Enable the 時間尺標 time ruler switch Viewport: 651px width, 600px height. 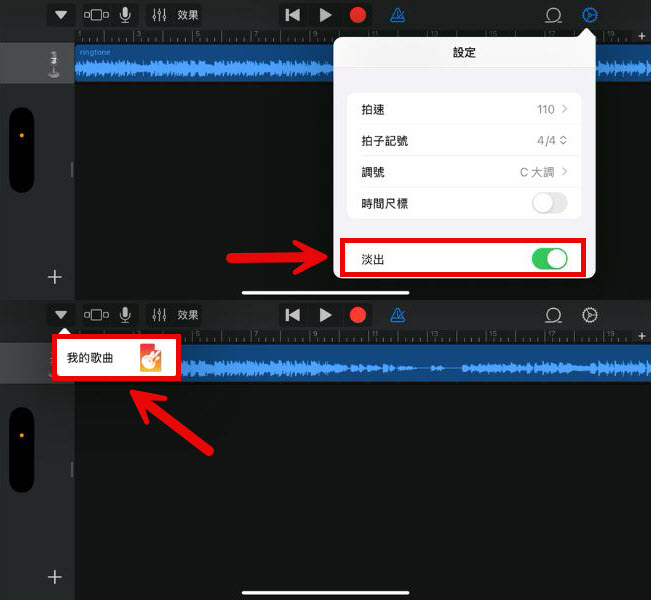pos(549,203)
